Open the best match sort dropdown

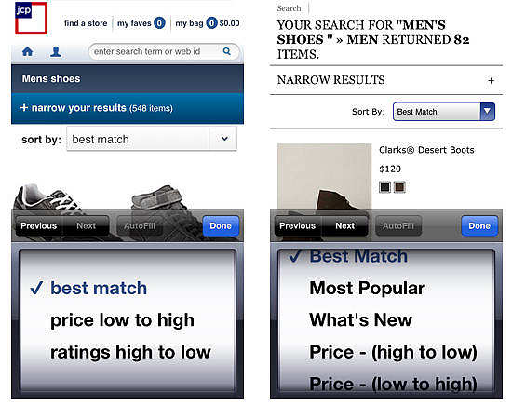click(x=152, y=139)
